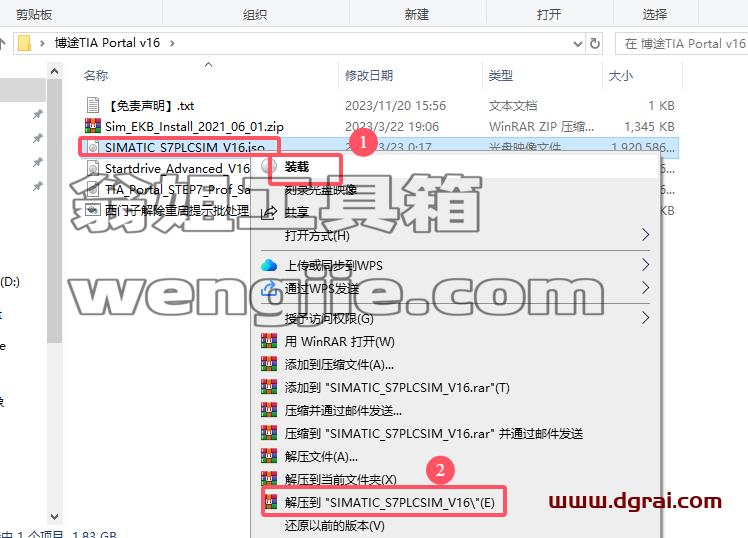Click WinRAR icon beside 解压文件(A)

pos(269,456)
